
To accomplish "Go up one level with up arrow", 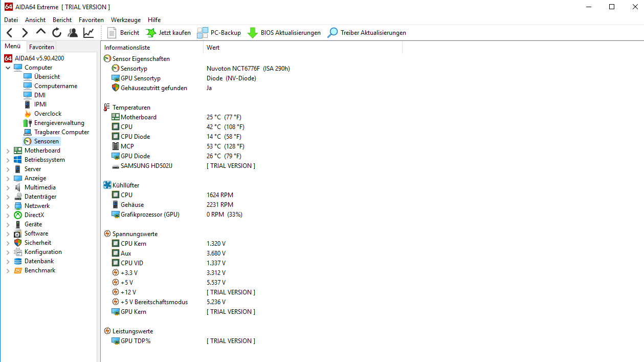I will pos(41,32).
